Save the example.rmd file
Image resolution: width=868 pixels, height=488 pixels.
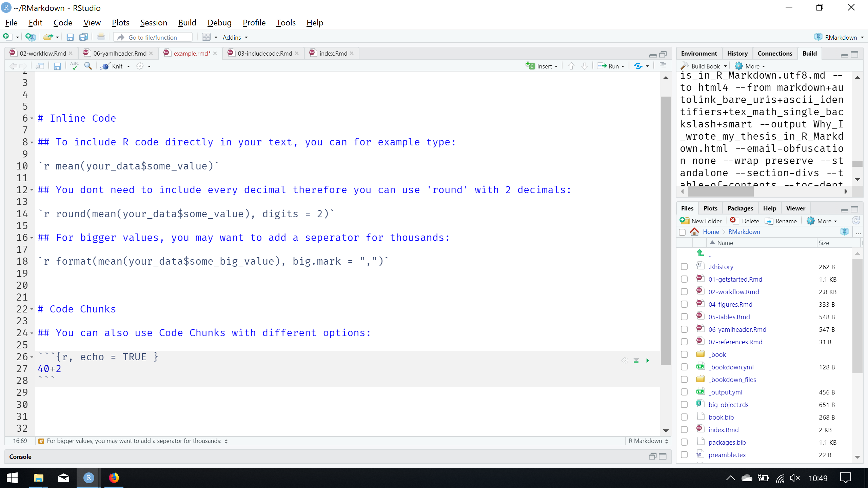coord(57,66)
